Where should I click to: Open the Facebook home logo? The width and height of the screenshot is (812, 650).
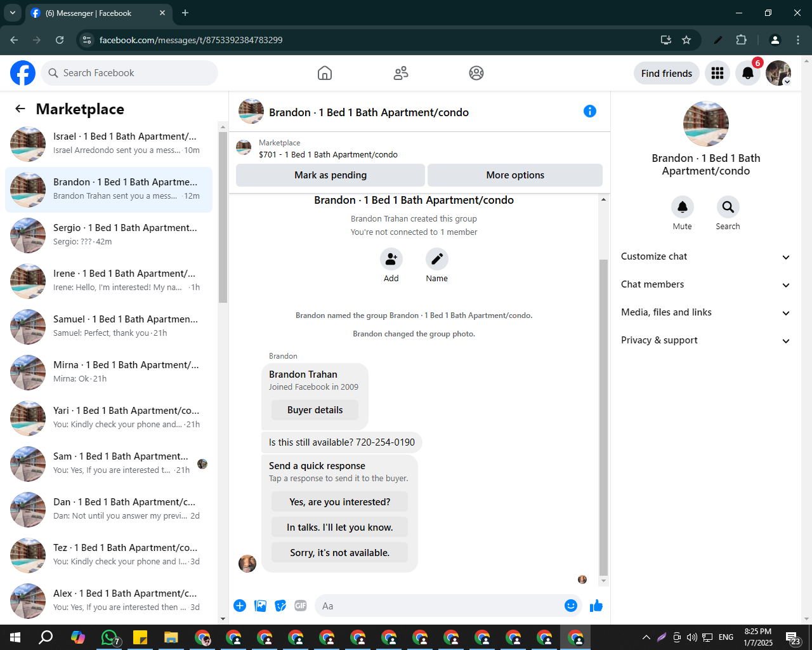tap(23, 73)
